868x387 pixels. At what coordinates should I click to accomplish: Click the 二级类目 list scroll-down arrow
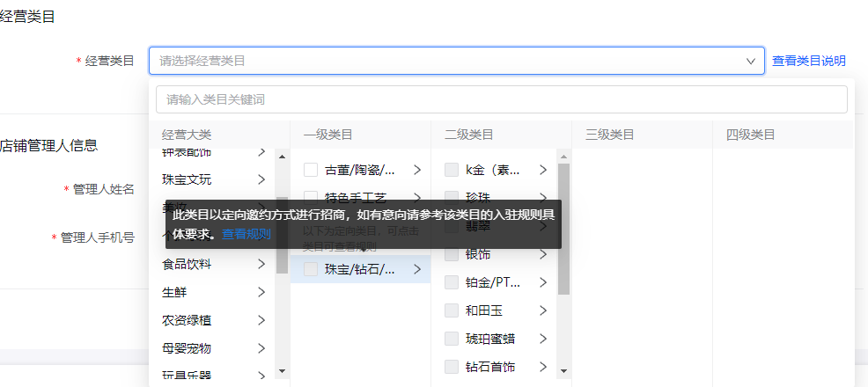coord(563,370)
